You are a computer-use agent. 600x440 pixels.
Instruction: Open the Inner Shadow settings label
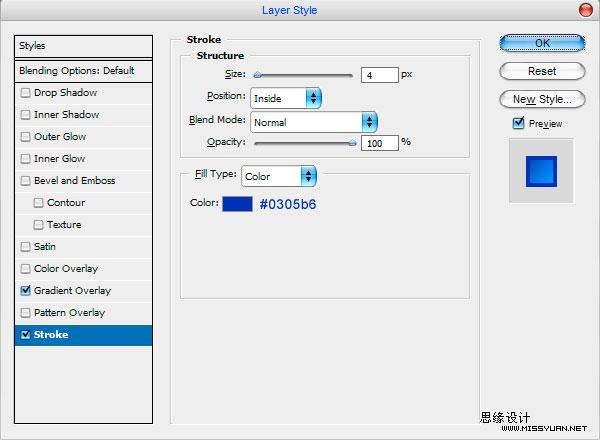(66, 115)
